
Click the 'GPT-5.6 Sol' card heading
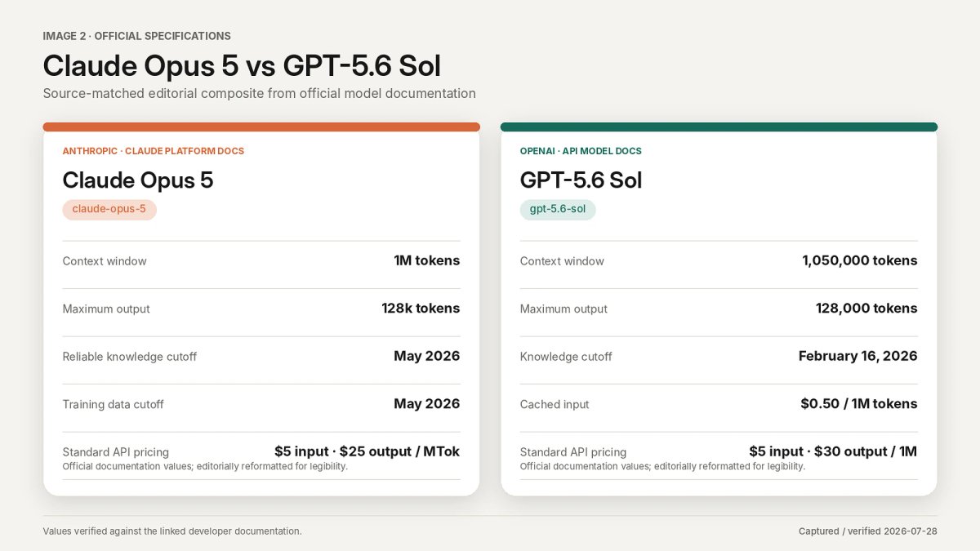(581, 180)
